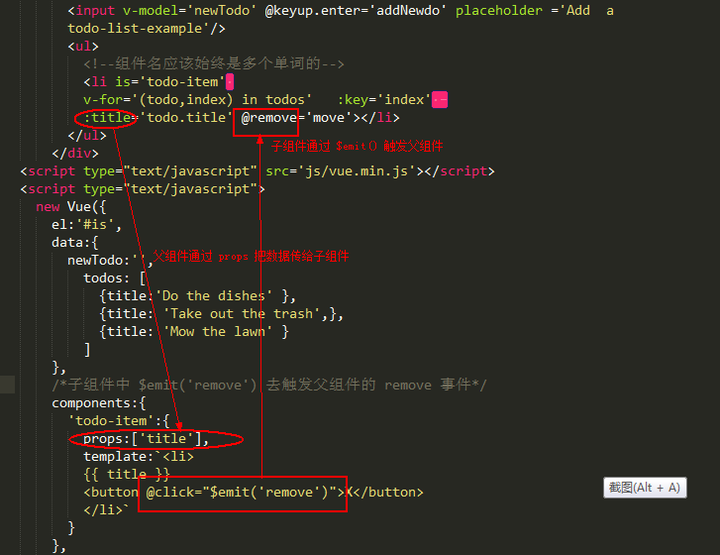Click the 'todos: [' array declaration

(x=115, y=278)
